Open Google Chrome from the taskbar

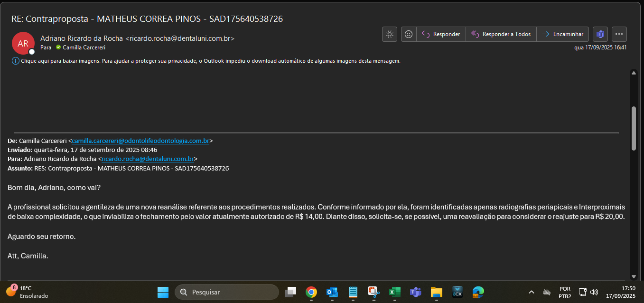(x=311, y=292)
